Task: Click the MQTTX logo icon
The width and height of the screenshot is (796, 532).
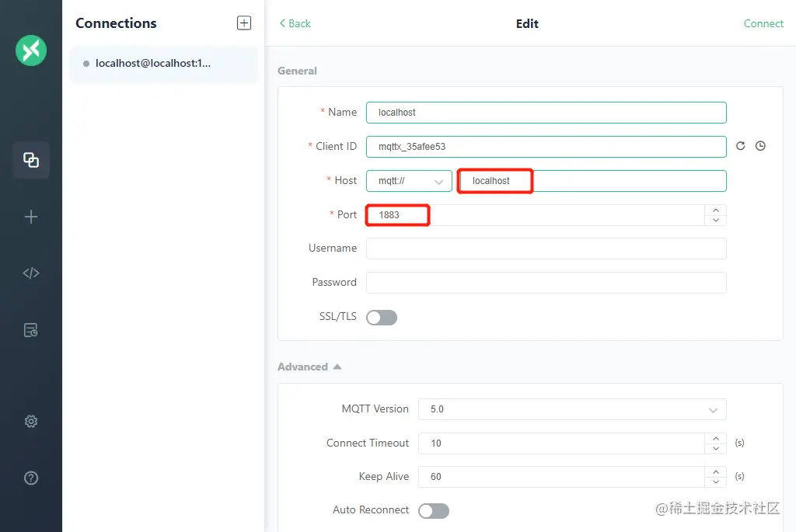Action: (31, 50)
